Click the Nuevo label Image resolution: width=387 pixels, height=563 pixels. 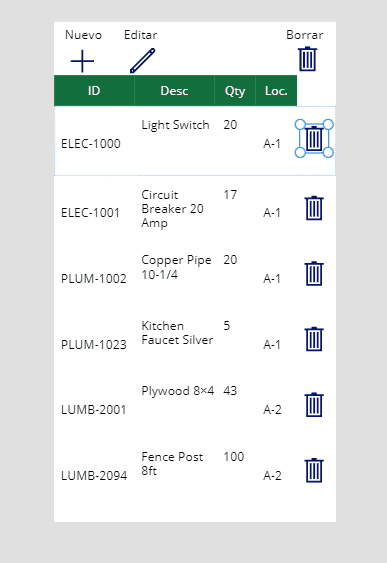(83, 35)
